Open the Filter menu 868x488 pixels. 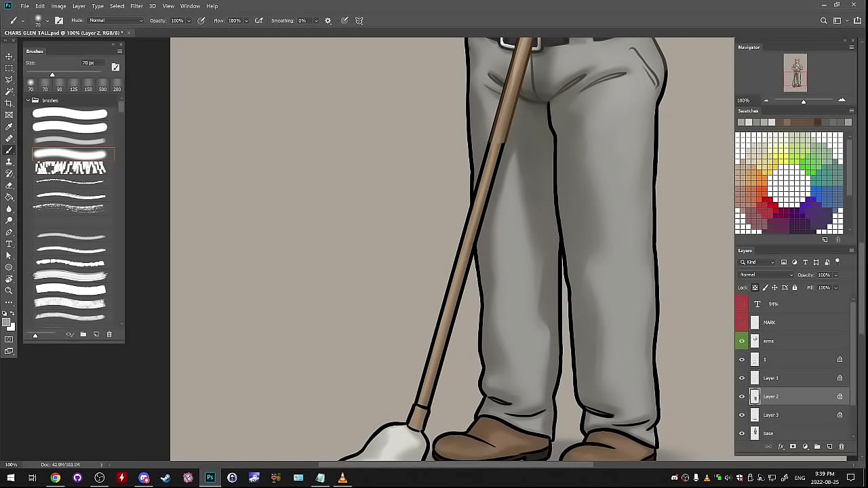tap(136, 6)
